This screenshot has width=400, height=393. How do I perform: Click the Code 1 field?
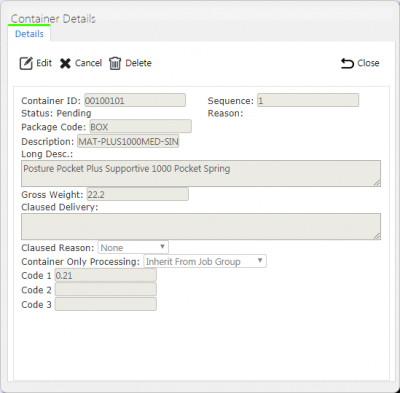pyautogui.click(x=106, y=276)
